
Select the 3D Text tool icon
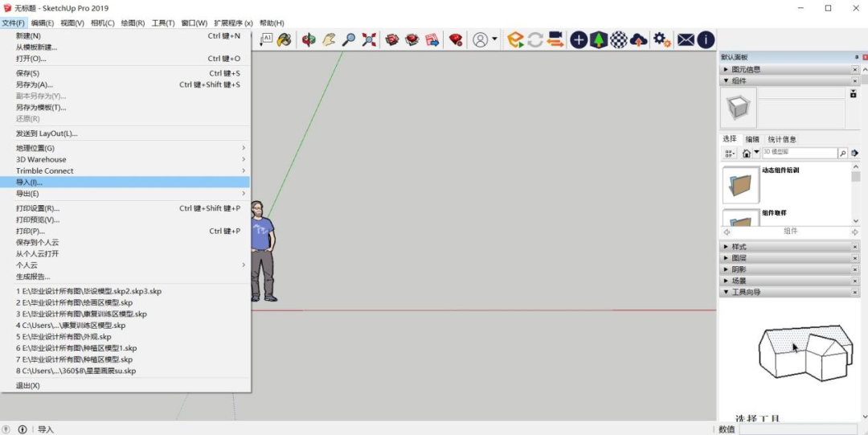(x=266, y=39)
